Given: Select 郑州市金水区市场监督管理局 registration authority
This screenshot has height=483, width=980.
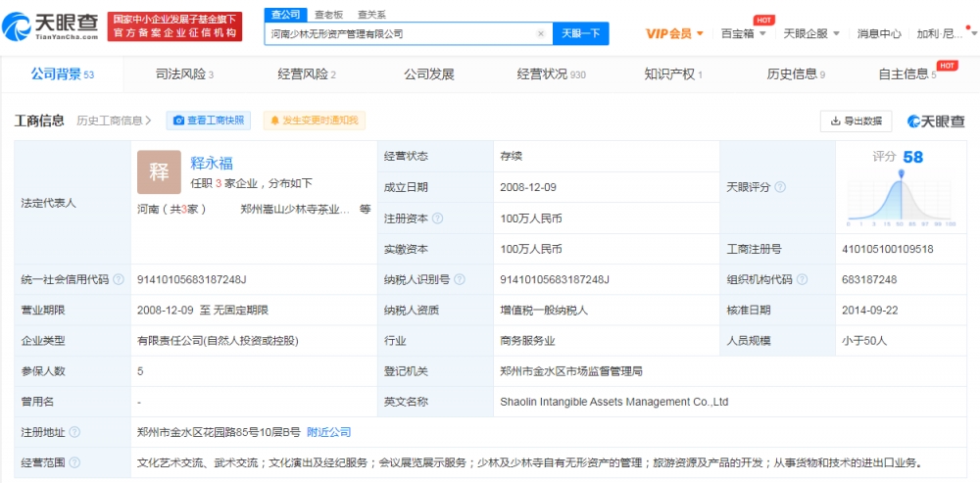Looking at the screenshot, I should tap(571, 371).
